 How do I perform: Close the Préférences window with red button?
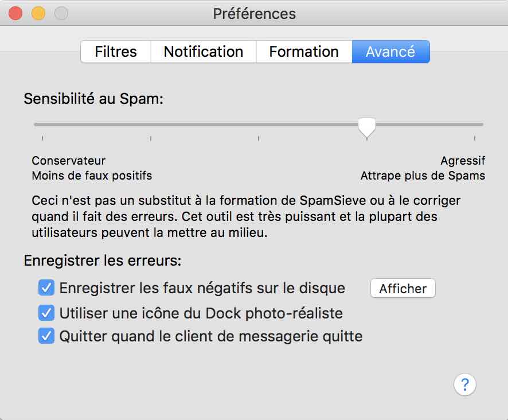click(x=15, y=14)
